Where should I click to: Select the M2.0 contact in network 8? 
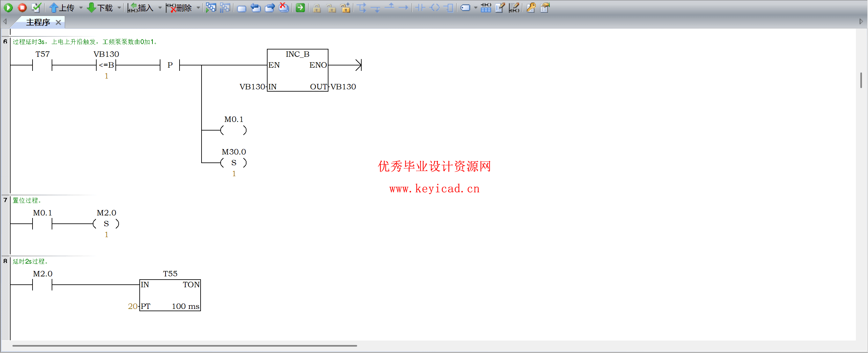pyautogui.click(x=42, y=285)
